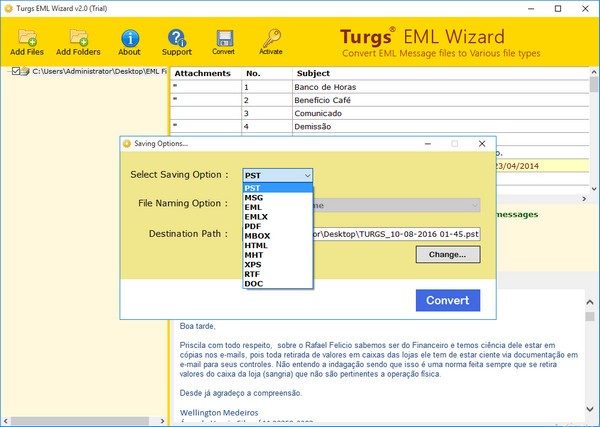Pick the DOC format option

(254, 284)
